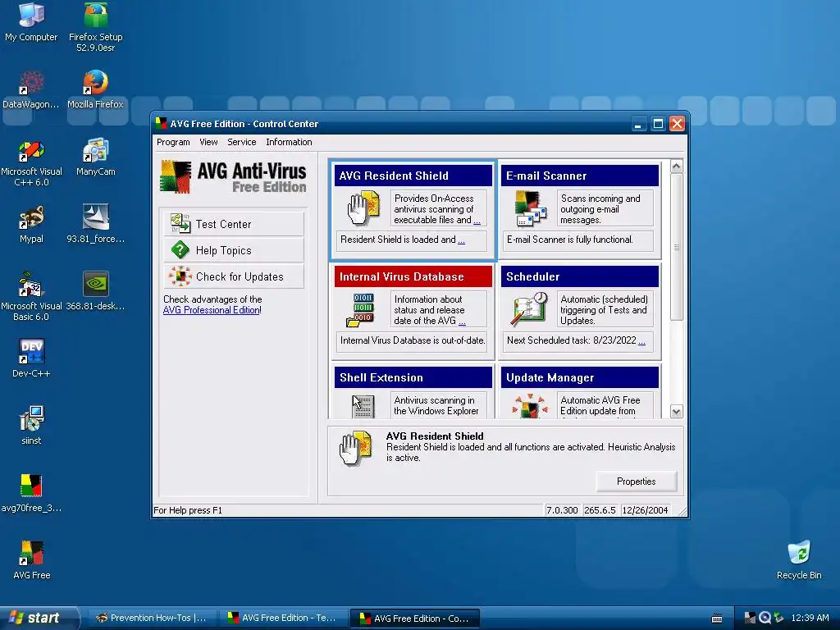Screen dimensions: 840x630
Task: Click the Scheduler calendar clock icon
Action: (529, 309)
